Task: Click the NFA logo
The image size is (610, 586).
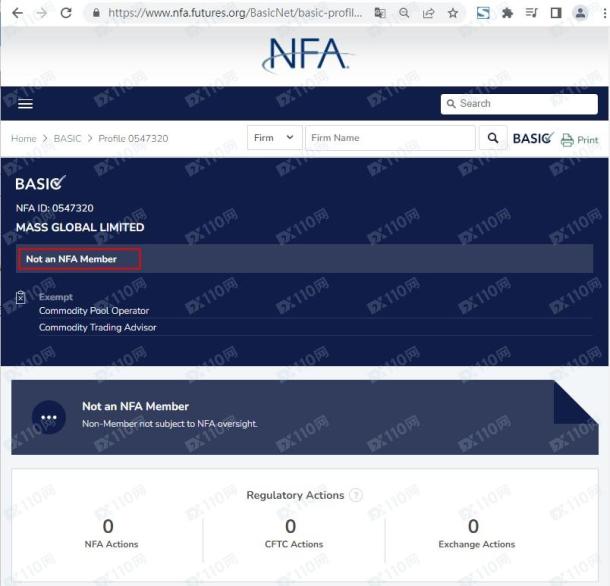Action: click(x=308, y=54)
